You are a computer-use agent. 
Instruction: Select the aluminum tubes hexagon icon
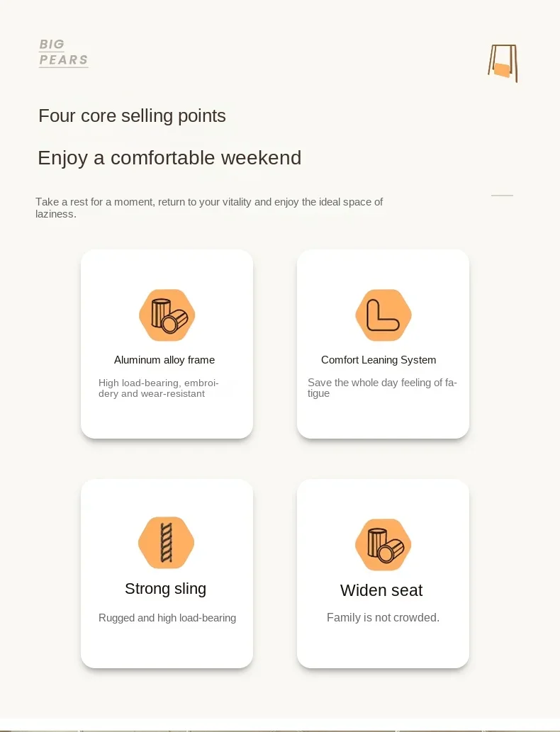tap(167, 315)
